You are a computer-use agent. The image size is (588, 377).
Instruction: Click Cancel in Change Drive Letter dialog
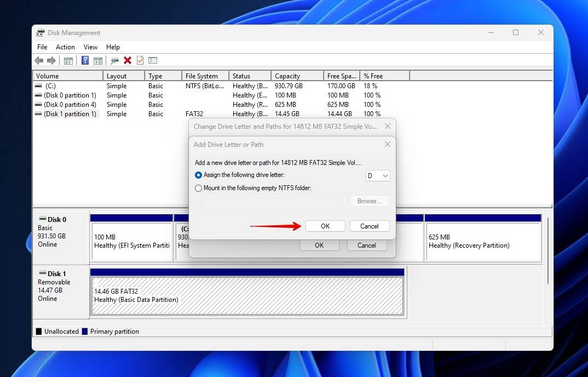pos(366,245)
